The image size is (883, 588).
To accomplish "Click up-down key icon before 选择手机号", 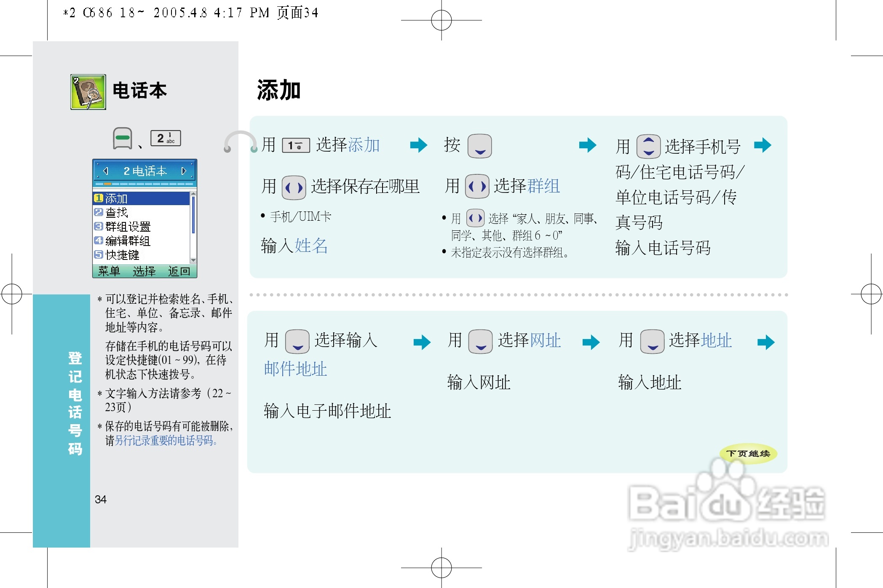I will tap(648, 146).
